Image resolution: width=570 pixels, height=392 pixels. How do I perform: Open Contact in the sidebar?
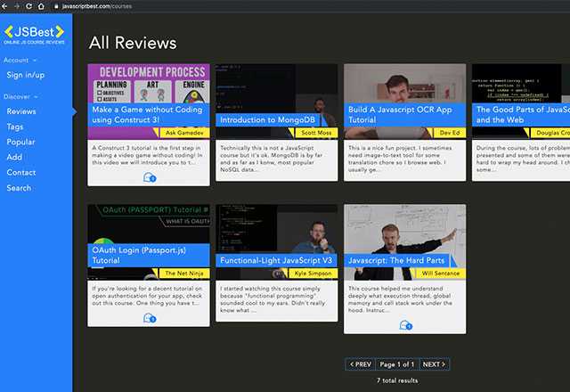(x=21, y=172)
